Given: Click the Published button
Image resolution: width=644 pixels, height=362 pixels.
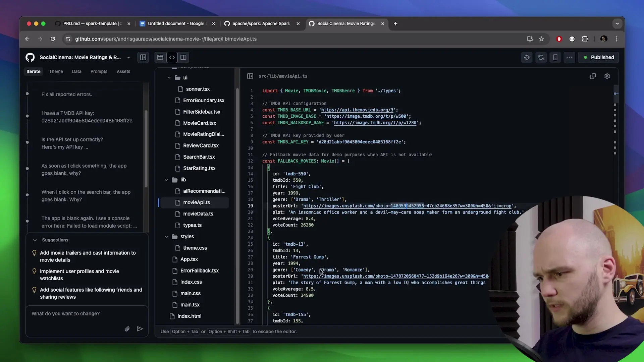Looking at the screenshot, I should tap(598, 57).
